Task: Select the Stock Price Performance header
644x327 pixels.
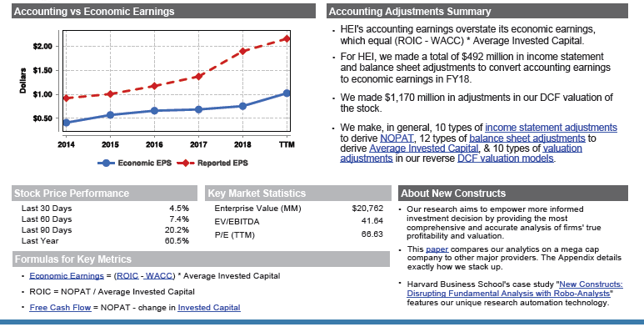Action: (x=105, y=194)
